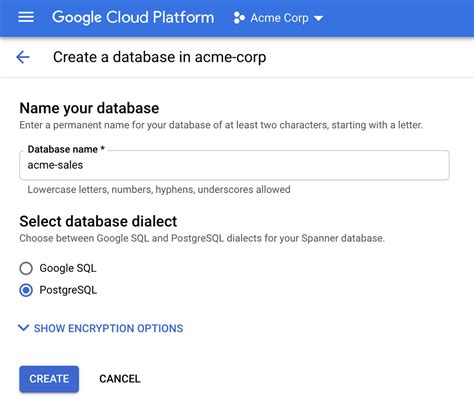Click the PostgreSQL label text

[x=68, y=290]
